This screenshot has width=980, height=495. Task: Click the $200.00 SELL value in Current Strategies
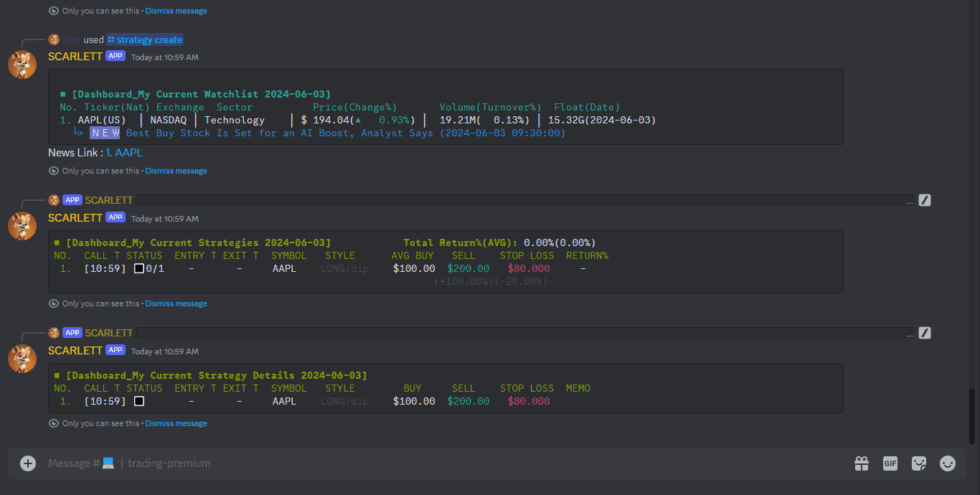pyautogui.click(x=468, y=268)
